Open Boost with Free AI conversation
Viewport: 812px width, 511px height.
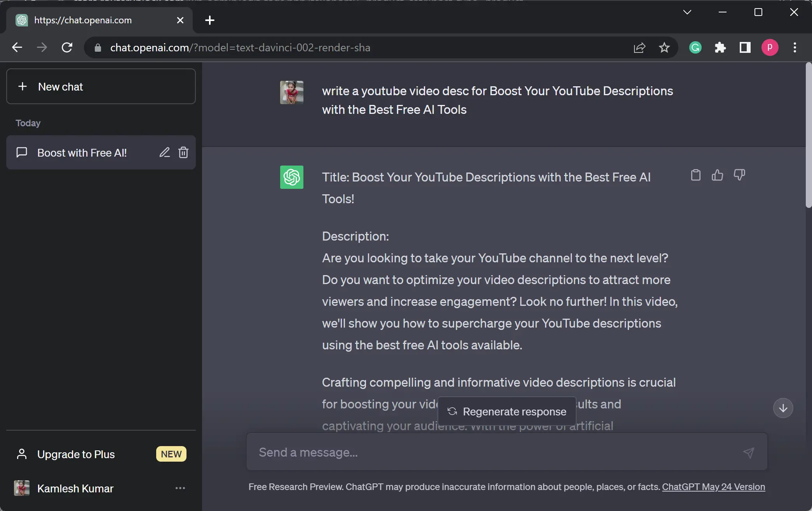tap(82, 153)
